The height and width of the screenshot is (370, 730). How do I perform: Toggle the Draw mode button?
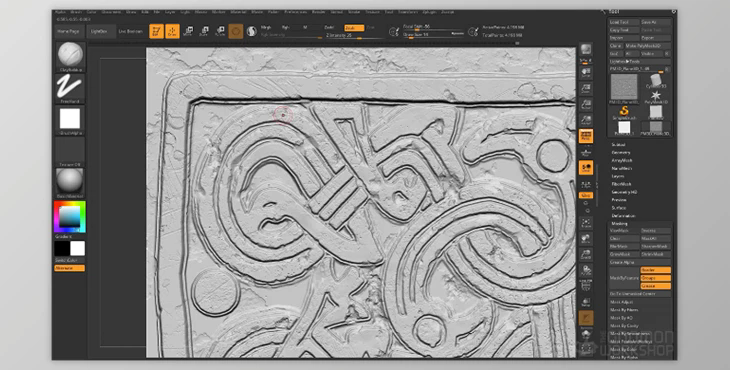pyautogui.click(x=172, y=31)
